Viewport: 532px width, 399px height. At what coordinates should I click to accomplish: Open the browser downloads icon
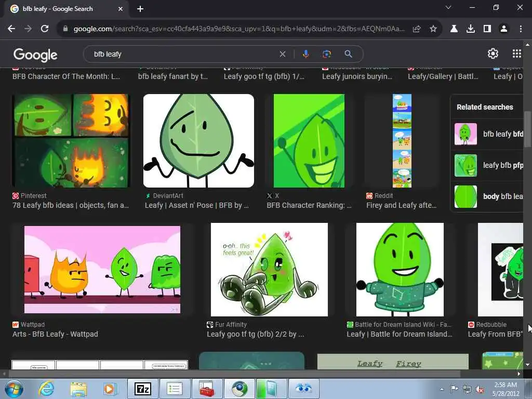(x=471, y=29)
